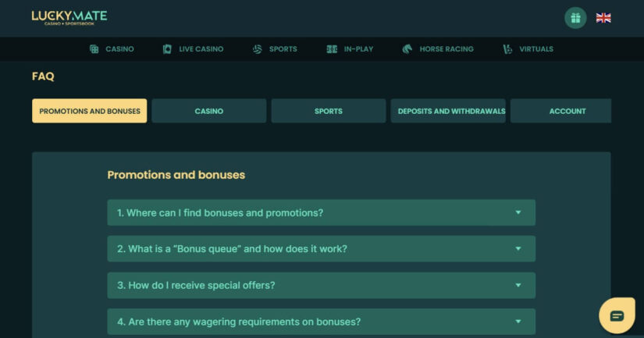The height and width of the screenshot is (338, 644).
Task: Open the gift promotions icon
Action: [575, 17]
